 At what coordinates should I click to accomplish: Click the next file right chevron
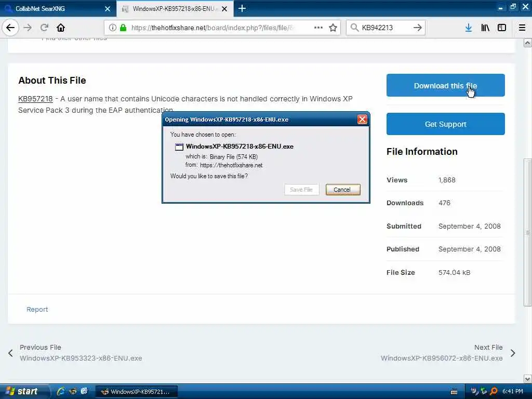[x=513, y=353]
